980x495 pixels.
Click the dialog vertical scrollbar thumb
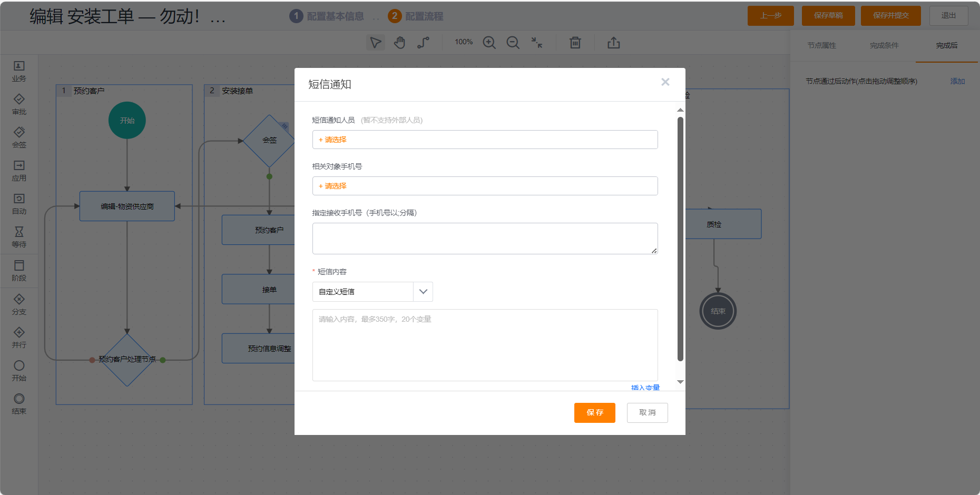pos(680,239)
